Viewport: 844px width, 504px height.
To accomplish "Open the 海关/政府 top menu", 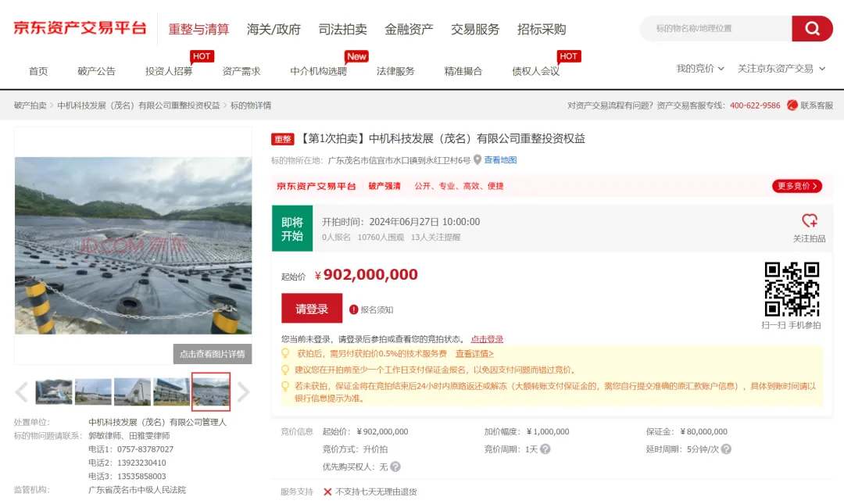I will pyautogui.click(x=274, y=29).
